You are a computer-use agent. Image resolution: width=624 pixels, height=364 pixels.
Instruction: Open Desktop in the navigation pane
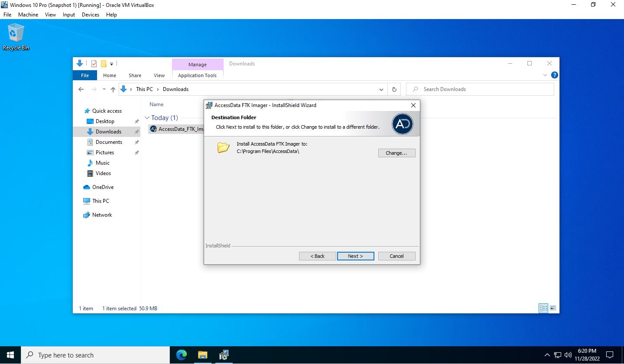click(x=105, y=121)
